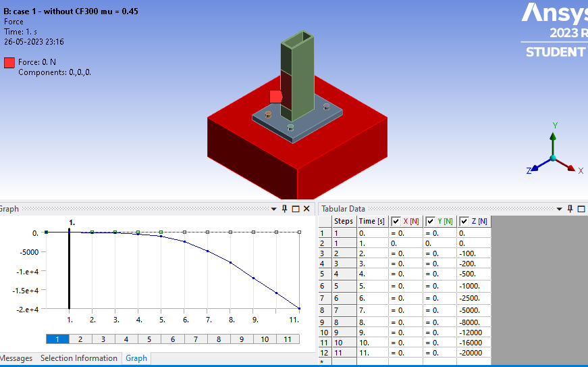Select step 1 in the step bar
This screenshot has height=367, width=588.
[x=57, y=339]
